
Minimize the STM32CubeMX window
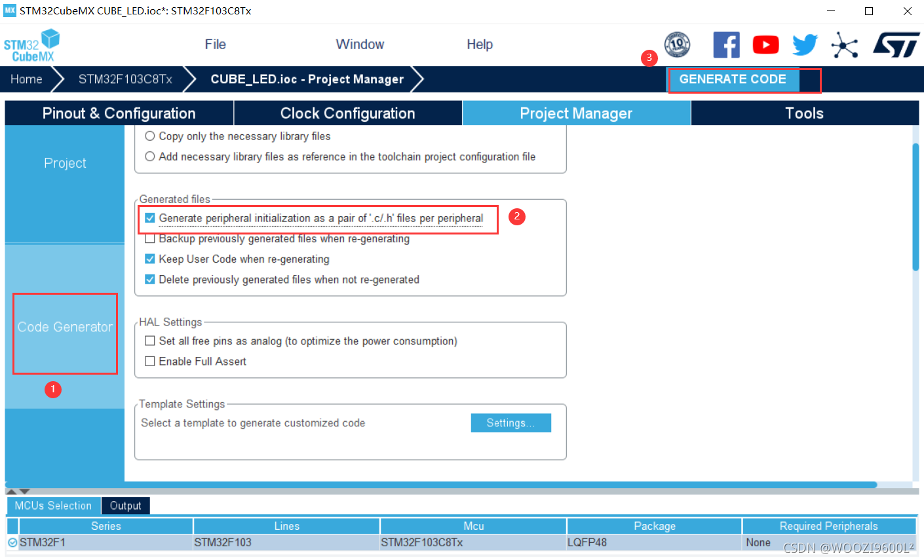(831, 11)
